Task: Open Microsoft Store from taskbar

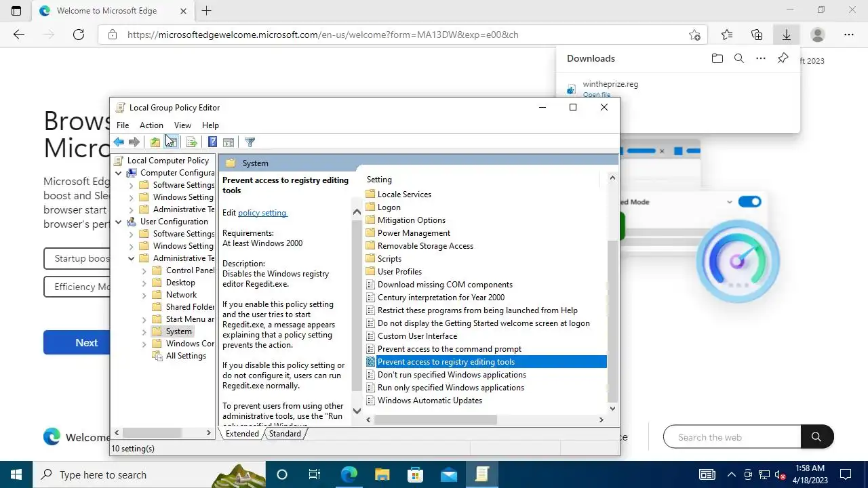Action: pos(415,474)
